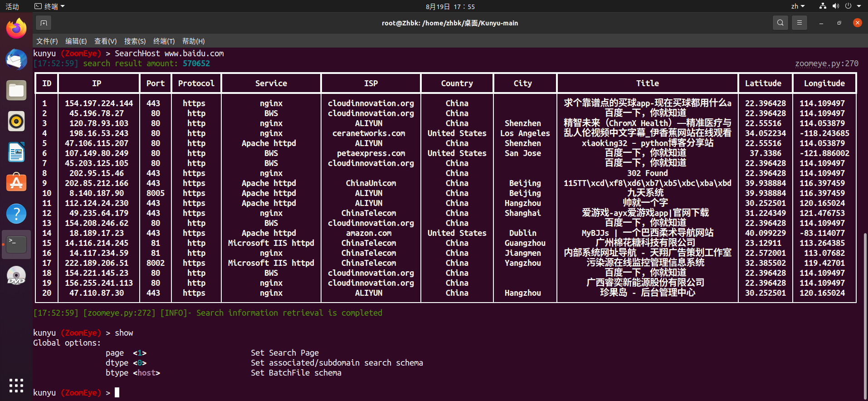The height and width of the screenshot is (401, 868).
Task: Expand the 终端 app menu in top bar
Action: pos(50,6)
